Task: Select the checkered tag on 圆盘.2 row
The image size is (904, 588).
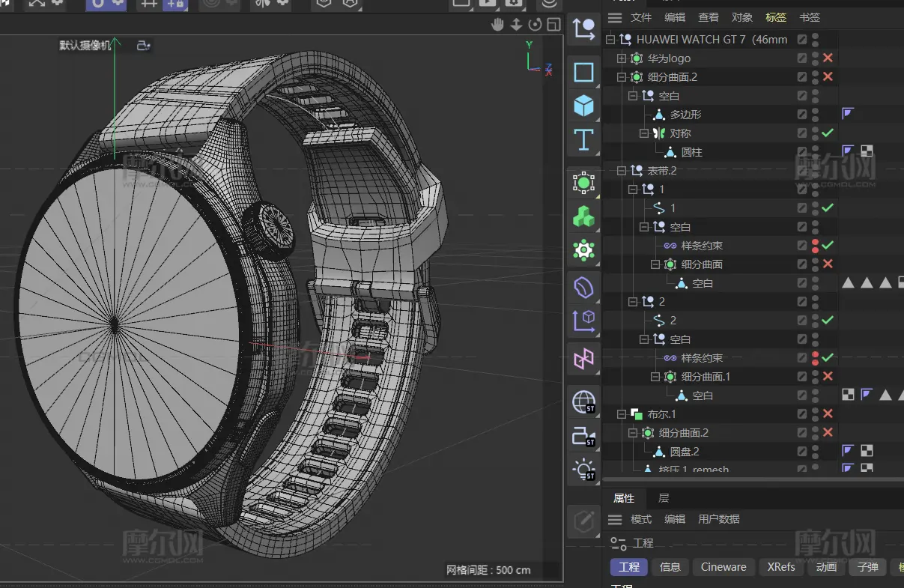Action: 867,451
